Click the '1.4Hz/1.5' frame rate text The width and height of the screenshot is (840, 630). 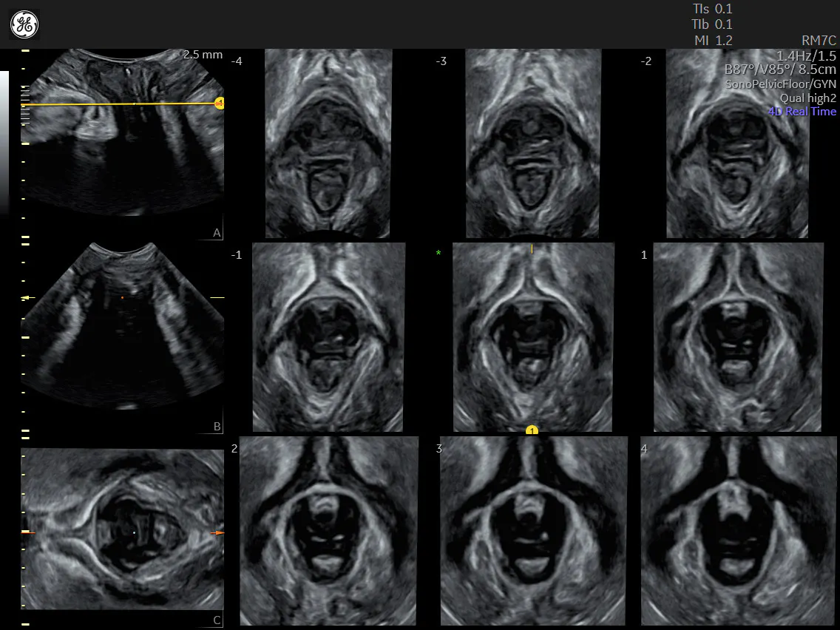click(x=806, y=55)
